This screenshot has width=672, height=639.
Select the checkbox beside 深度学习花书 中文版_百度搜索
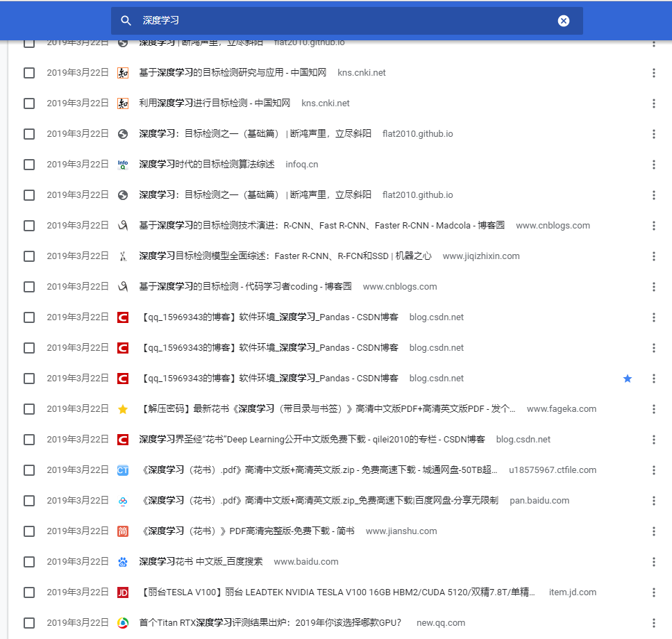[x=28, y=561]
